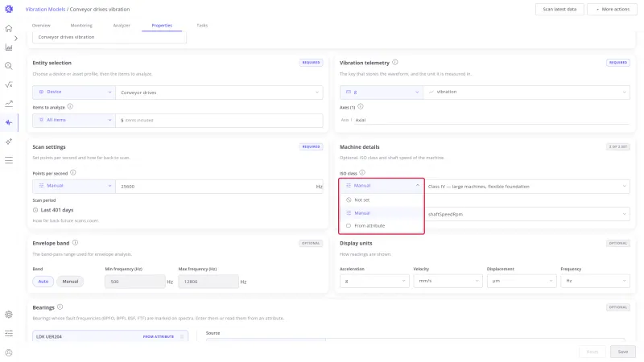Open the sparkles sidebar icon
The height and width of the screenshot is (362, 644).
(9, 142)
